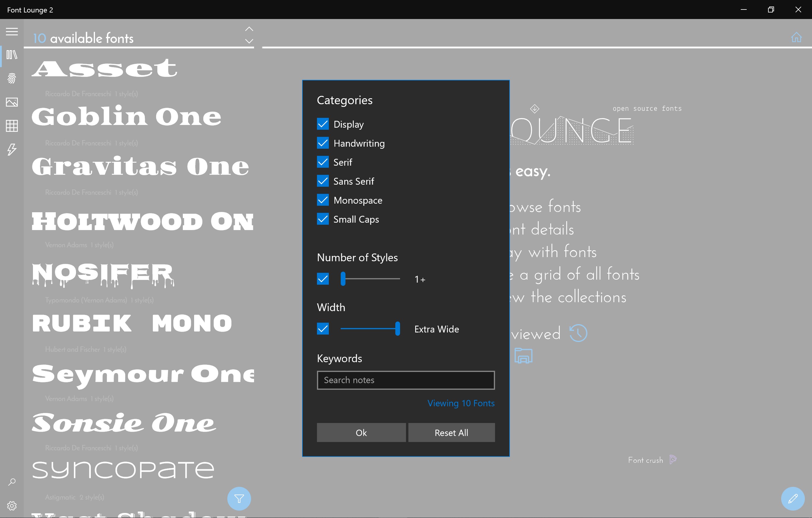Open the fonts browse panel
This screenshot has width=812, height=518.
point(12,55)
